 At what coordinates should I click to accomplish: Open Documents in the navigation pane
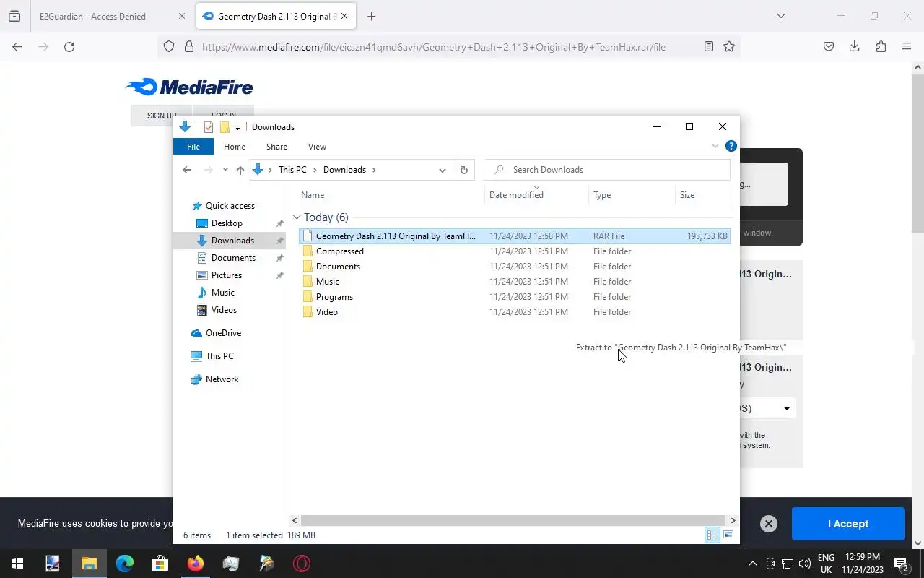[233, 258]
